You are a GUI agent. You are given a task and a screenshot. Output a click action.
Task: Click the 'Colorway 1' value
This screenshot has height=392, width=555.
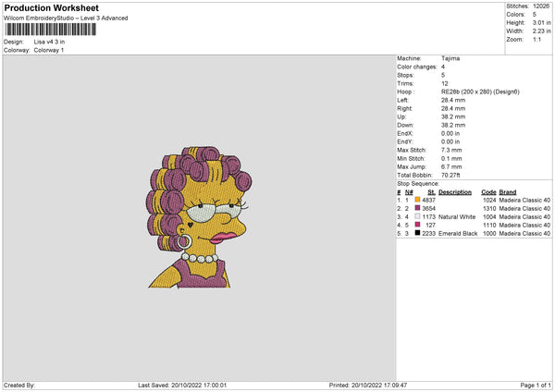pyautogui.click(x=49, y=50)
